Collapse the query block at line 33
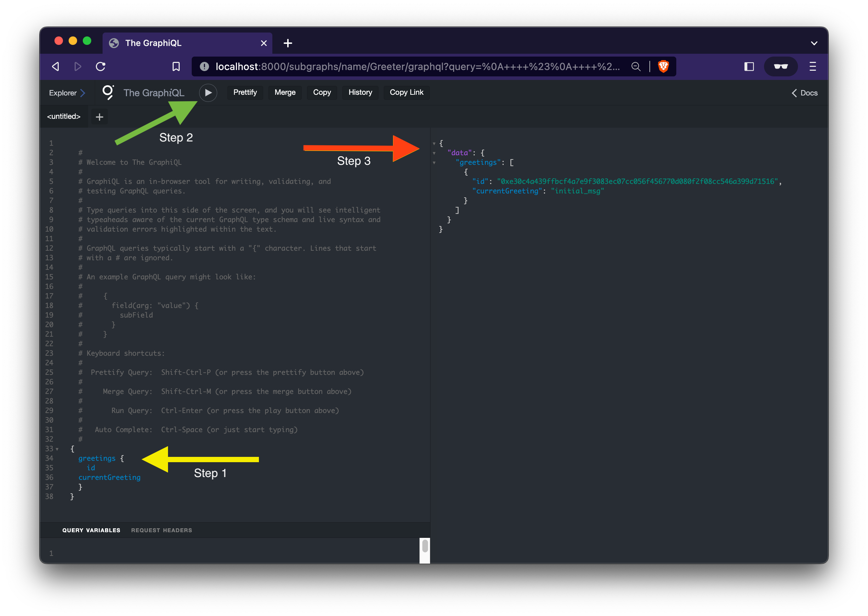868x616 pixels. pos(57,449)
